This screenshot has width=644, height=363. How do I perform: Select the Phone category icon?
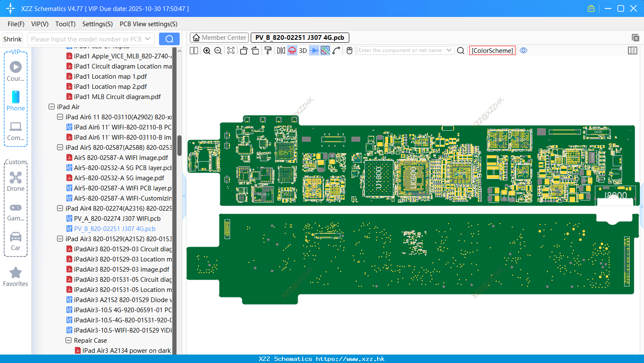point(16,101)
